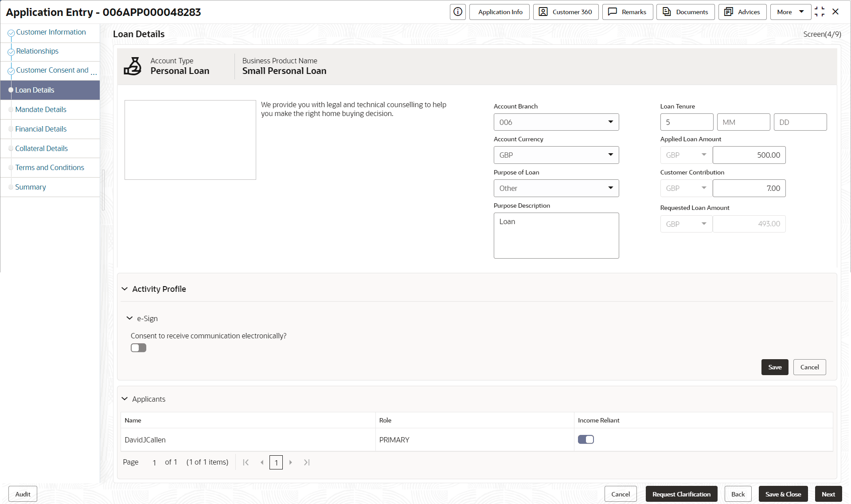The width and height of the screenshot is (851, 504).
Task: Click the Request Clarification button
Action: click(681, 494)
